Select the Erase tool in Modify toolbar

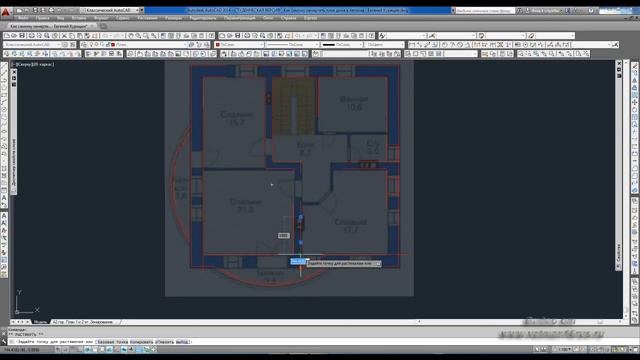(x=635, y=66)
